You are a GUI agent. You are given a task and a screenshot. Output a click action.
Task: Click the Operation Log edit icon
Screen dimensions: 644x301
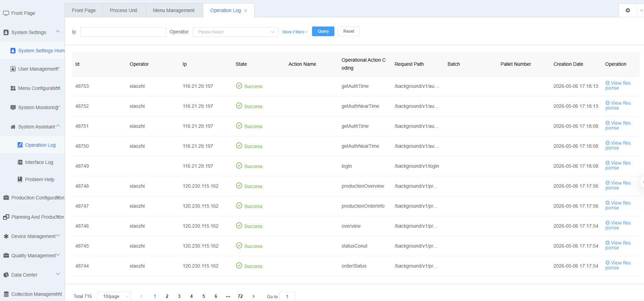(20, 145)
